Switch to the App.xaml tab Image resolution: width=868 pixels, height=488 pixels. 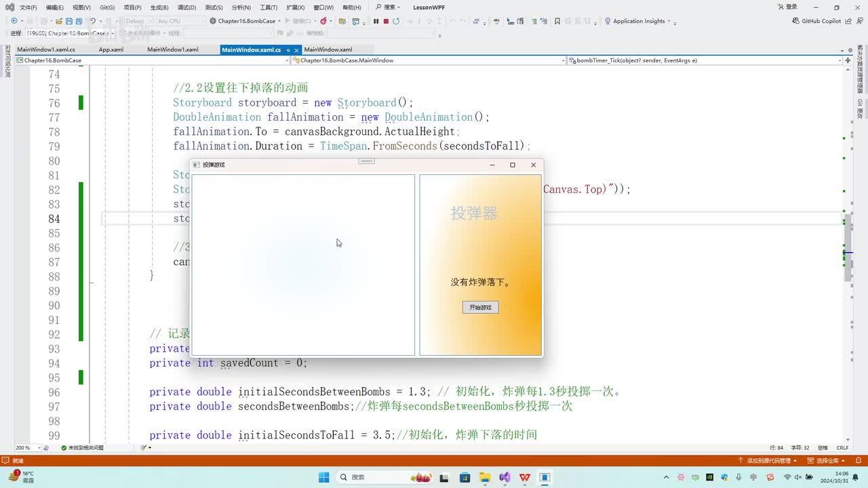(x=111, y=50)
